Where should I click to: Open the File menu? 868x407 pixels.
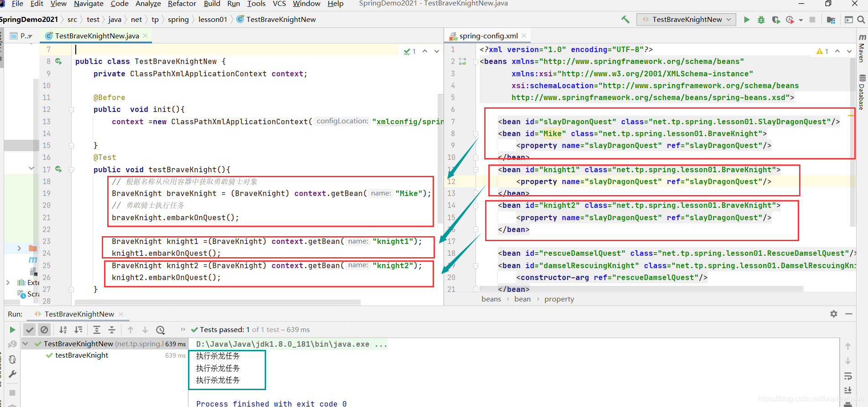click(17, 4)
